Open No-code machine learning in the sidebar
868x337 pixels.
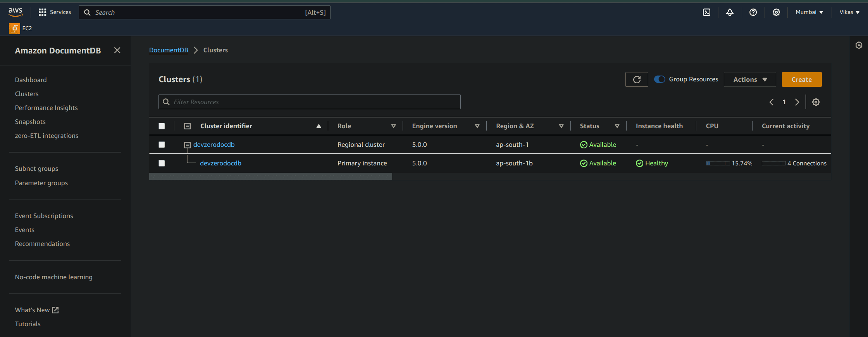[x=53, y=277]
